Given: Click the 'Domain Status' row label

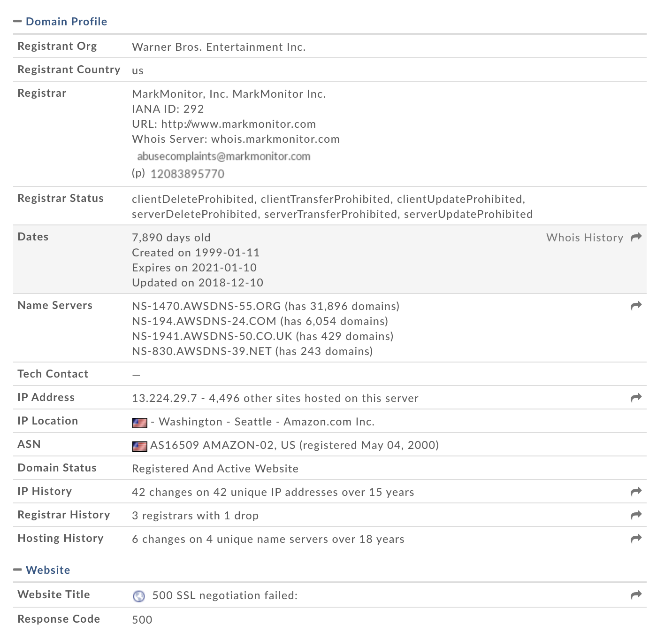Looking at the screenshot, I should pyautogui.click(x=57, y=468).
